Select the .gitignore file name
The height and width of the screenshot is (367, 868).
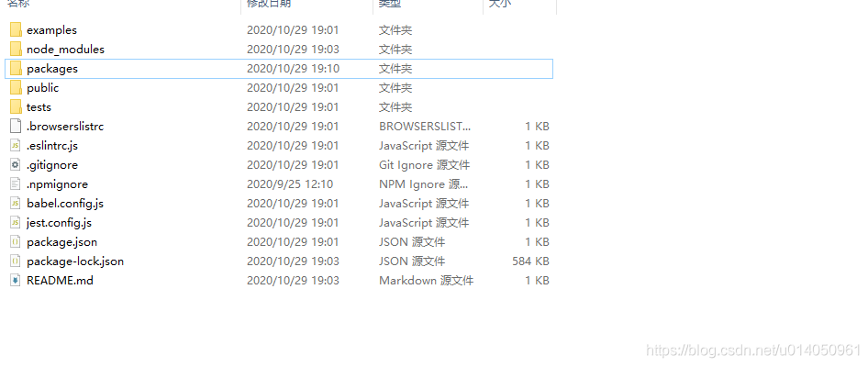(x=52, y=165)
